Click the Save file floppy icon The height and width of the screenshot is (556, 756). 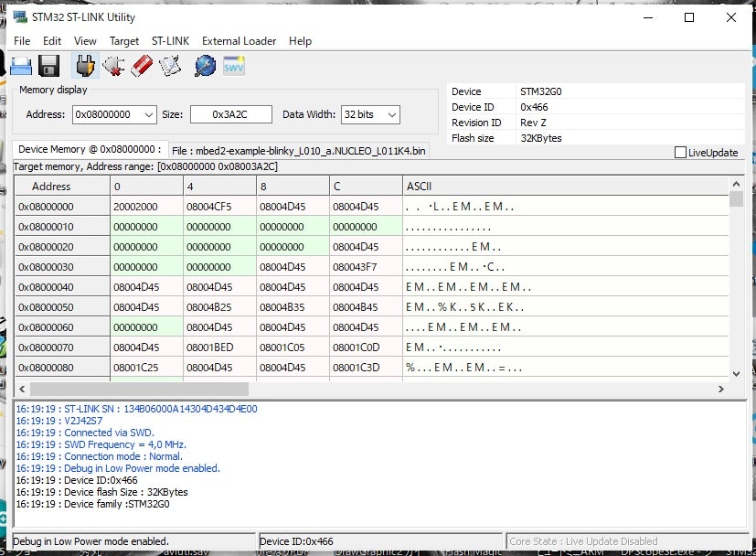48,66
